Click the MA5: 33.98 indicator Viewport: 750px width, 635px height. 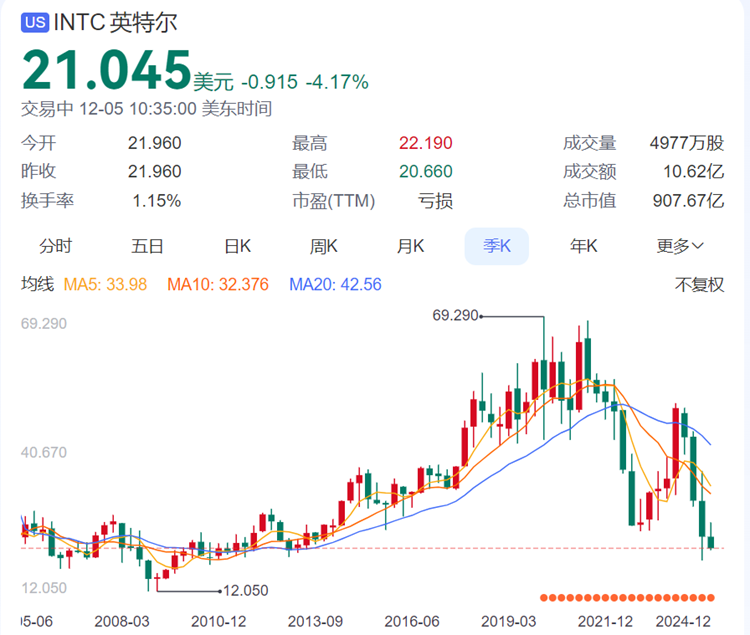(x=105, y=285)
